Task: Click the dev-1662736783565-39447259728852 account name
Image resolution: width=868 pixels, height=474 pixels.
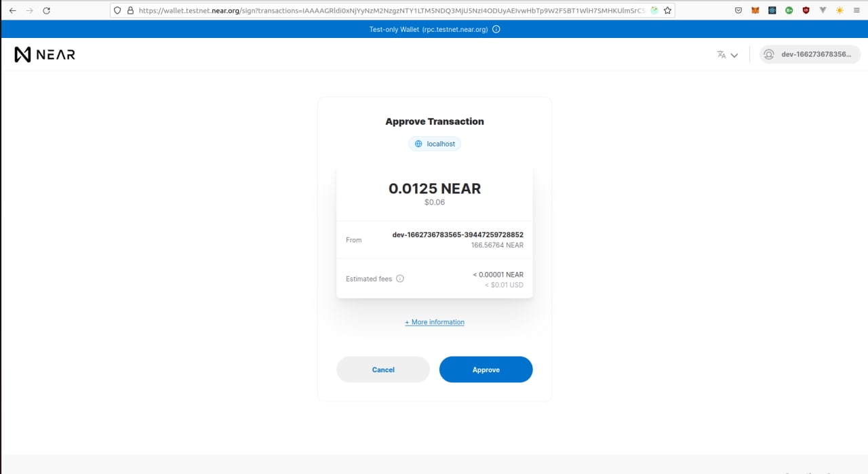Action: click(458, 235)
